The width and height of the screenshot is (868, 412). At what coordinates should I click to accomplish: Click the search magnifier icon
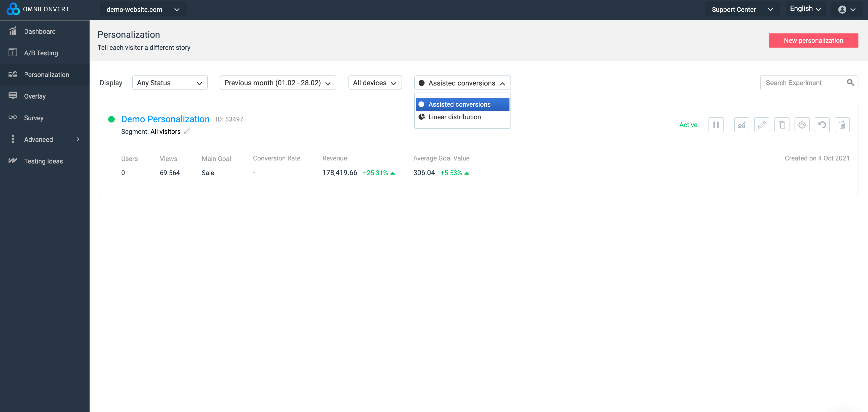pyautogui.click(x=850, y=83)
